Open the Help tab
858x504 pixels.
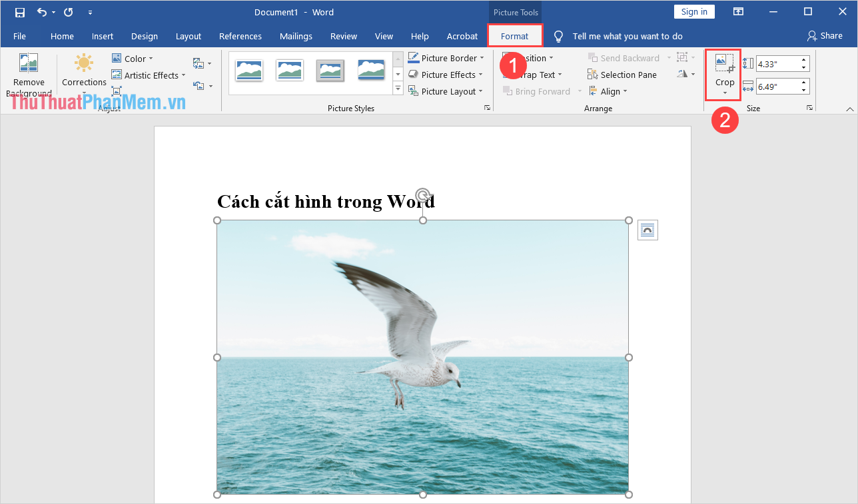click(x=420, y=36)
